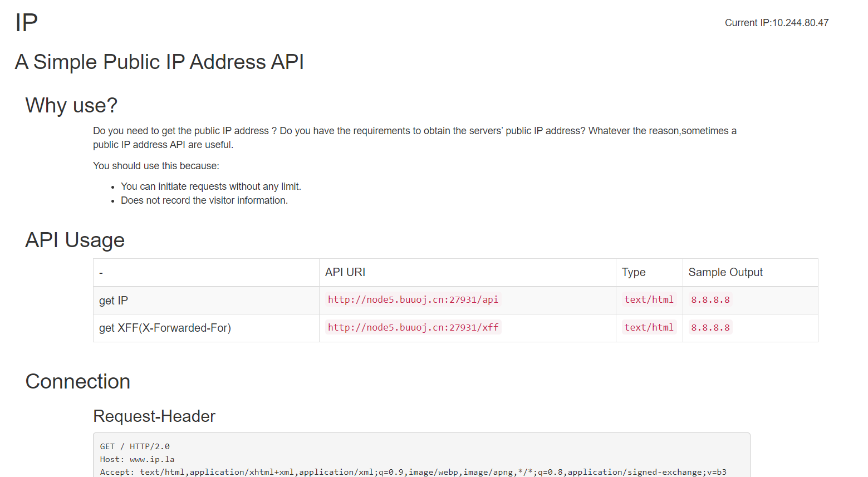Click the 'Type' column header

634,272
